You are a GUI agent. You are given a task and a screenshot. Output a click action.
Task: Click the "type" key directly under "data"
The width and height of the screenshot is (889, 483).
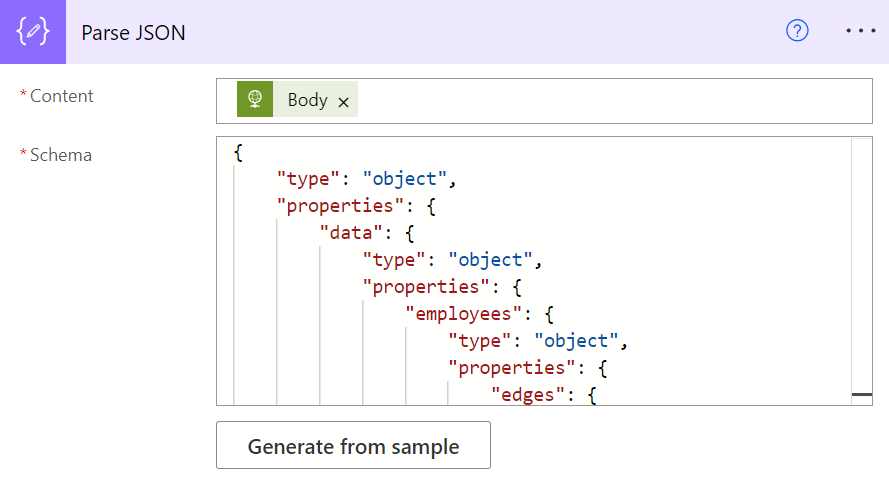(394, 260)
